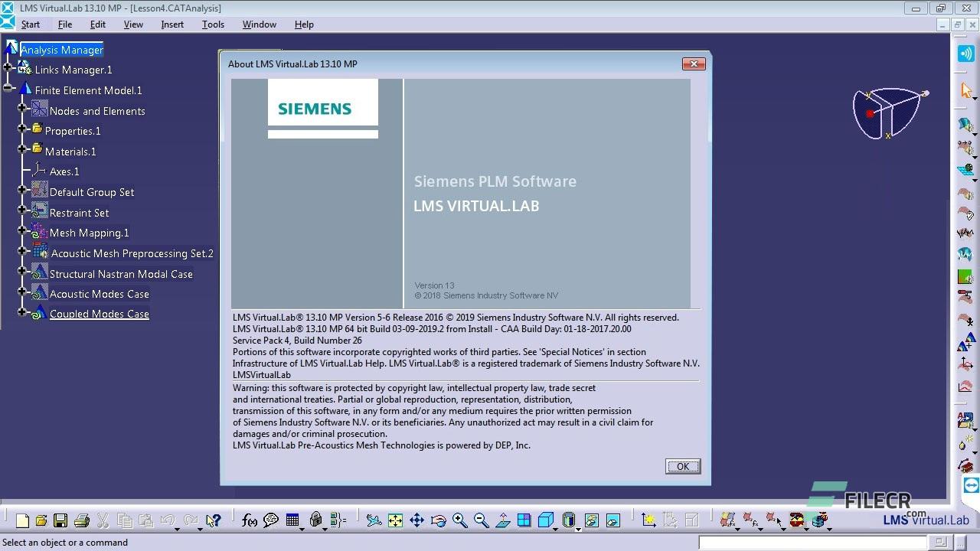Select the Fly Mode airplane icon
This screenshot has width=980, height=551.
374,521
